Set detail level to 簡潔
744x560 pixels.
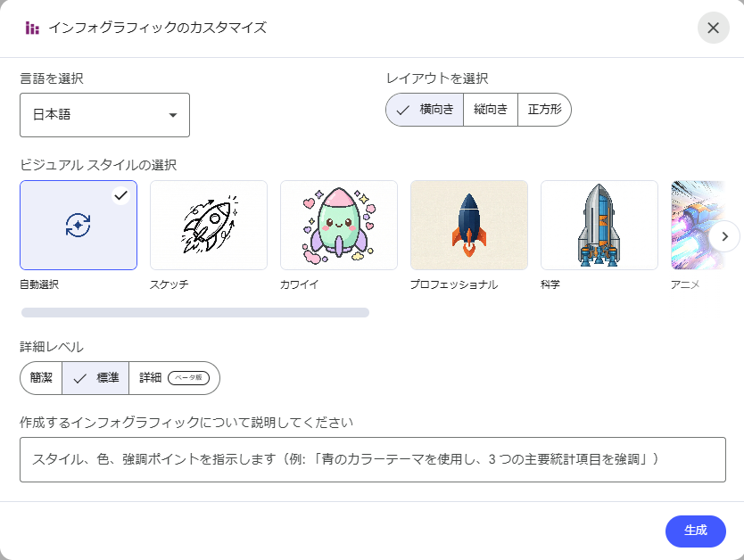[40, 377]
